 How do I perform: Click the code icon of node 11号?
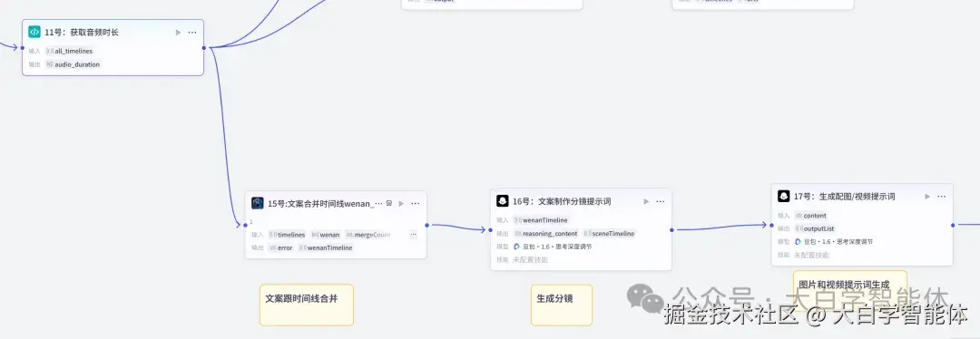point(34,32)
